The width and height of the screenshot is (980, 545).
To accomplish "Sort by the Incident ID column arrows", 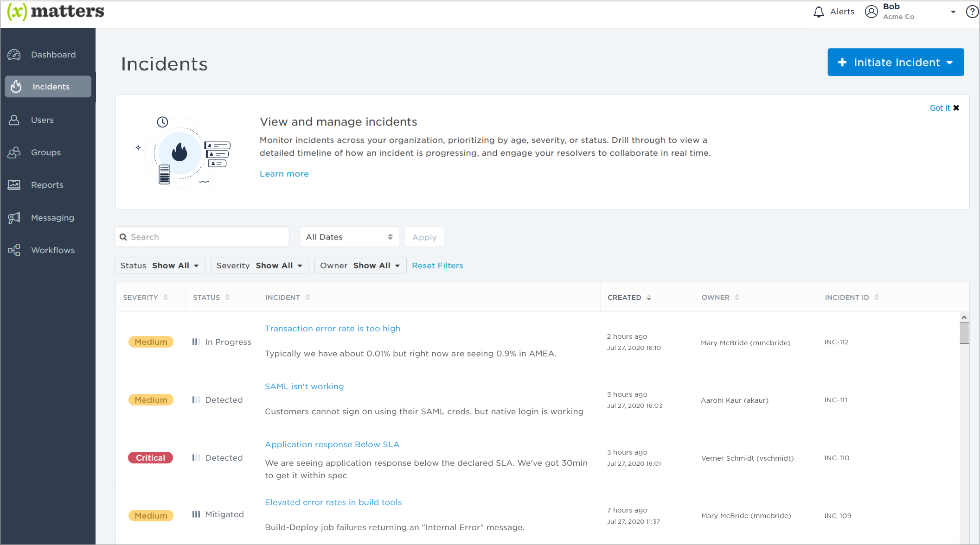I will [x=877, y=298].
